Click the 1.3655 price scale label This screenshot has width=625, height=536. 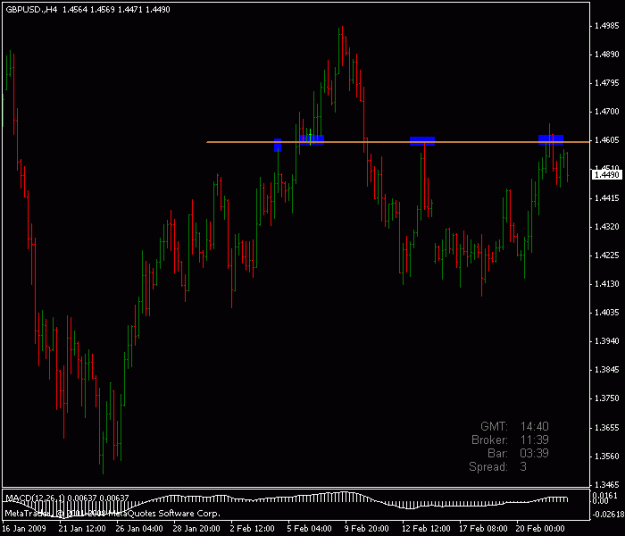607,428
